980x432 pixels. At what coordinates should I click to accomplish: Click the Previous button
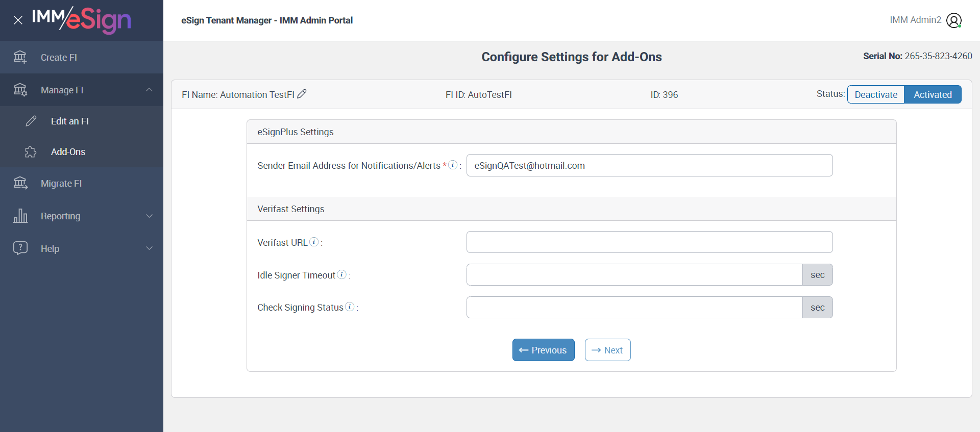543,350
